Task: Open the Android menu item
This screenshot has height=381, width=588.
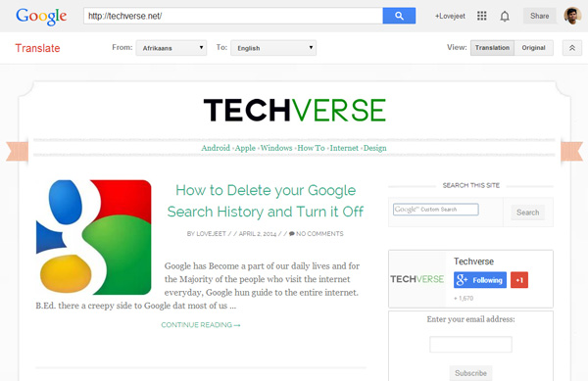Action: click(x=216, y=148)
